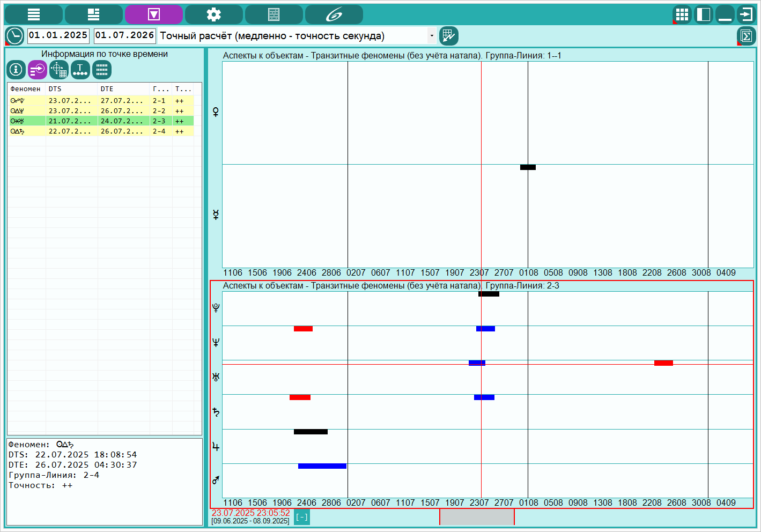The width and height of the screenshot is (761, 532).
Task: Select the Sun opposition Pluto row 2-1
Action: point(101,101)
